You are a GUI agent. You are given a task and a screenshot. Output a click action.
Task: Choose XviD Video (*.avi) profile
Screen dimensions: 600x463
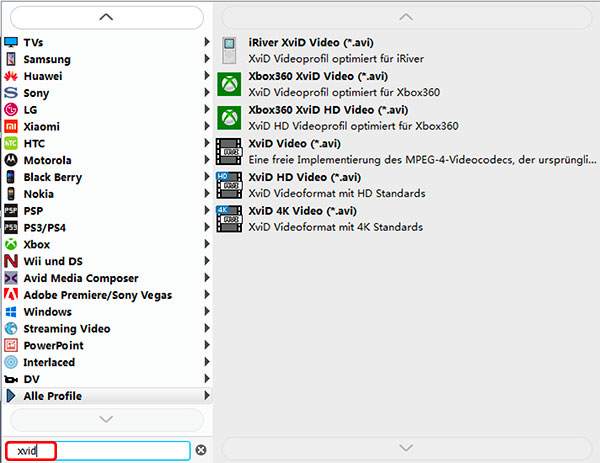point(406,151)
